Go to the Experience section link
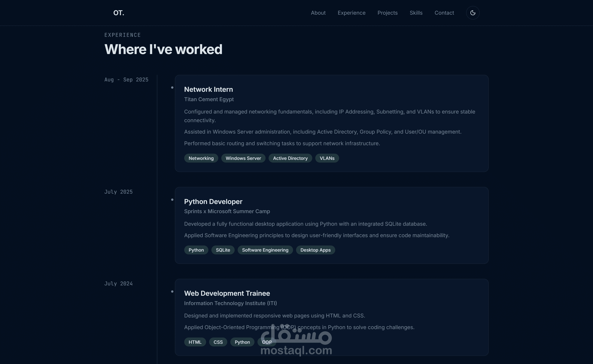 point(351,13)
